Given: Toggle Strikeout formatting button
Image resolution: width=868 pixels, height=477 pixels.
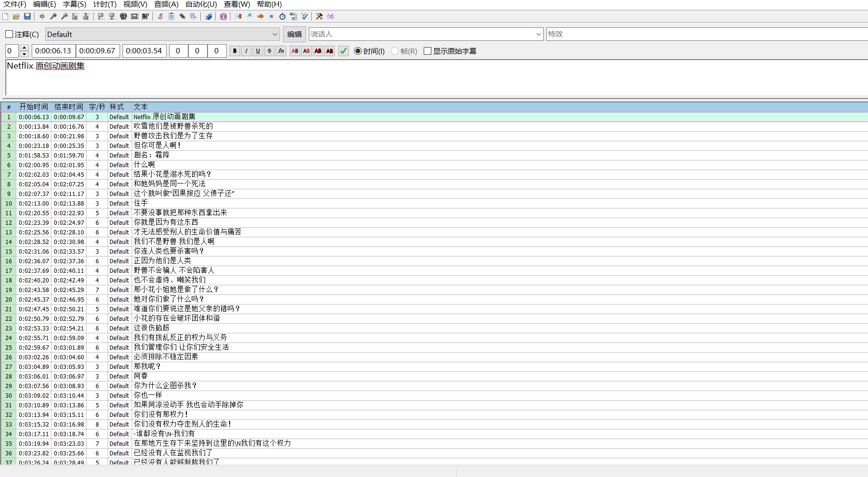Looking at the screenshot, I should pos(269,51).
